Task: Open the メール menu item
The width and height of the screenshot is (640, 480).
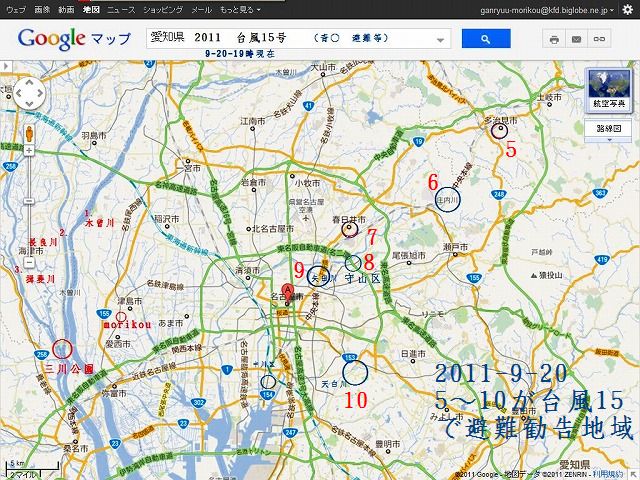Action: [201, 9]
